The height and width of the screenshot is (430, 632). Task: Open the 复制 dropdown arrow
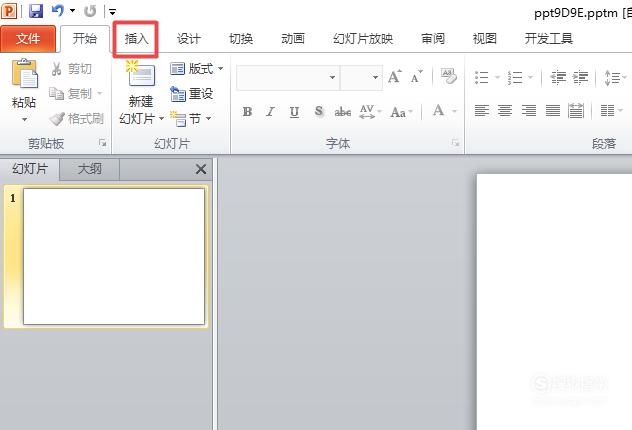pos(99,94)
